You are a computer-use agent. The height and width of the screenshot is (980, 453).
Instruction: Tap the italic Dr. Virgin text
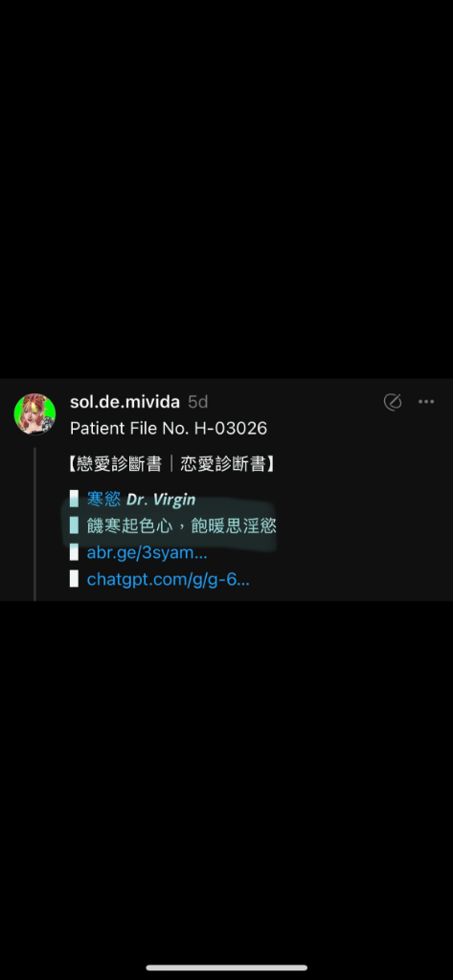(161, 500)
